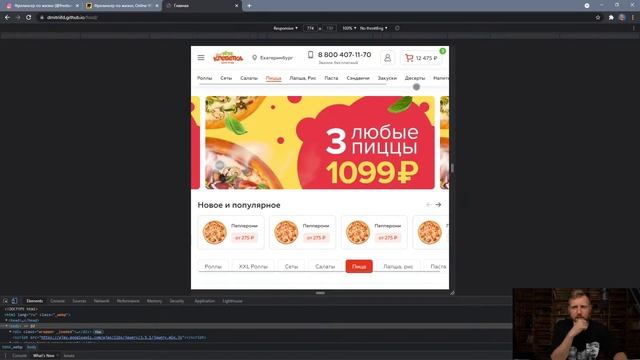Switch to the Главная browser tab
The height and width of the screenshot is (360, 640).
[202, 6]
